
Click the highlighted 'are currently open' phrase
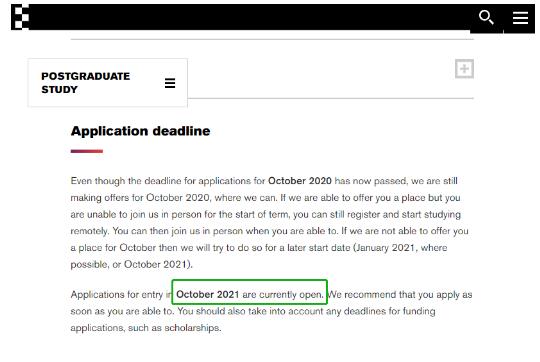click(x=283, y=295)
